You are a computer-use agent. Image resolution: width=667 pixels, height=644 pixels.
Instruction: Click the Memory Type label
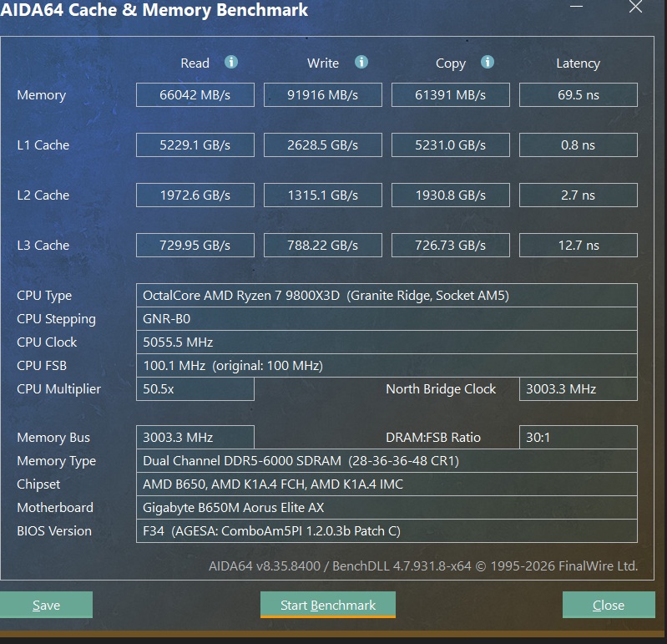click(56, 461)
